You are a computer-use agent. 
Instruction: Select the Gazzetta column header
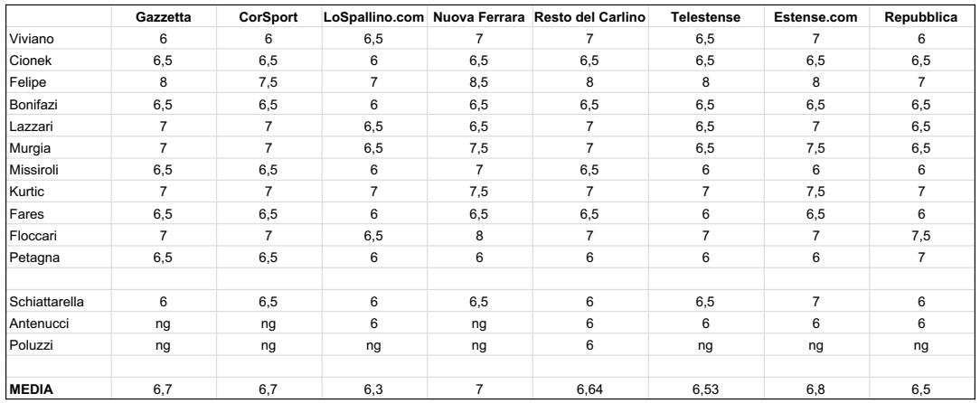[x=163, y=17]
